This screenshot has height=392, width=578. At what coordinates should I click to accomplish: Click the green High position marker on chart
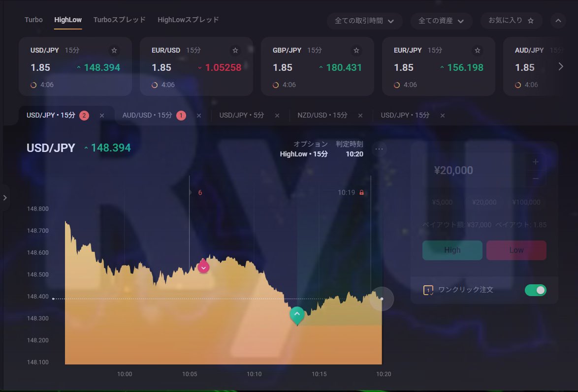[297, 316]
